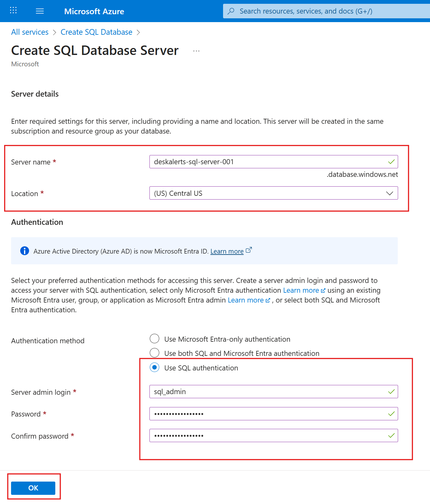The height and width of the screenshot is (504, 430).
Task: Select Use SQL authentication radio button
Action: click(154, 367)
